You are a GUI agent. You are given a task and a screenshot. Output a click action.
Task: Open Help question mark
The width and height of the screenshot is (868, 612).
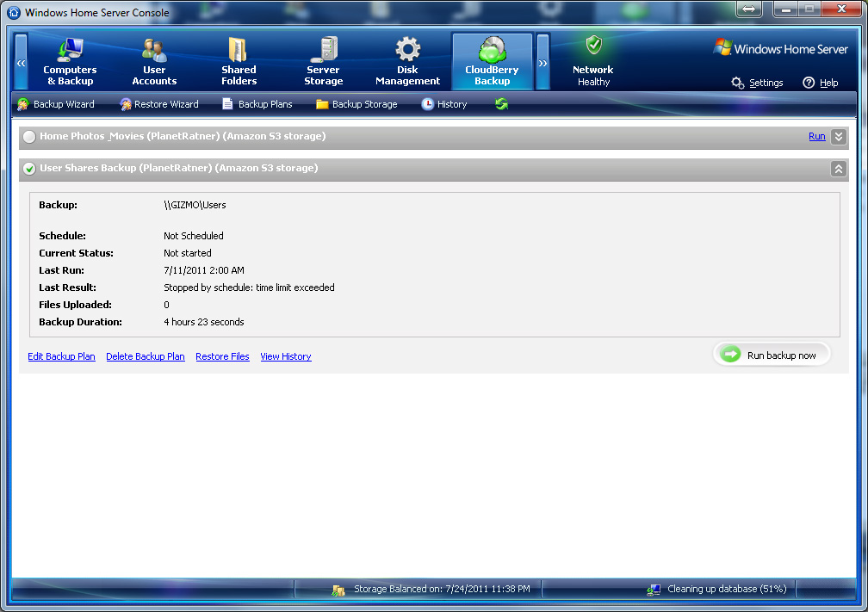point(821,83)
